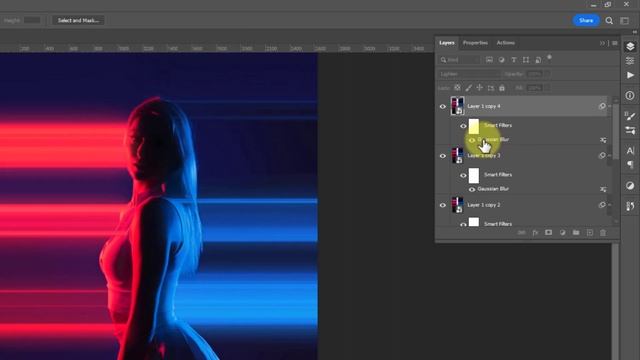Click the Opacity value field
This screenshot has height=360, width=640.
click(x=534, y=74)
